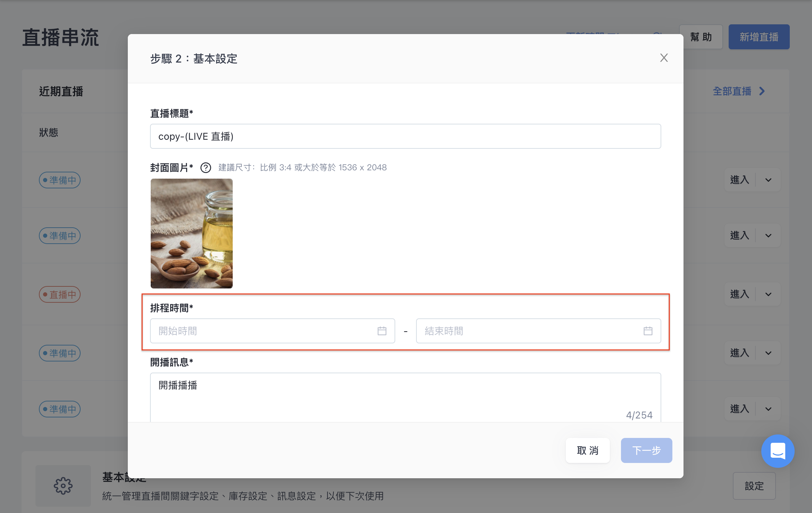
Task: Open calendar icon in 結束時間 field
Action: pyautogui.click(x=648, y=331)
